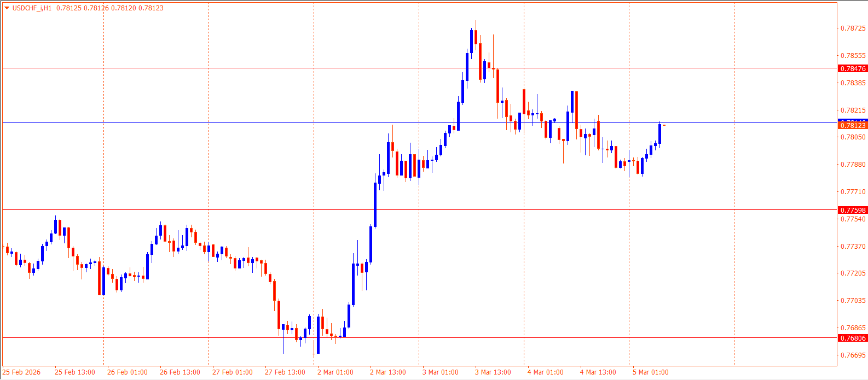Viewport: 868px width, 380px height.
Task: Click the 0.76806 price level label
Action: pos(853,338)
